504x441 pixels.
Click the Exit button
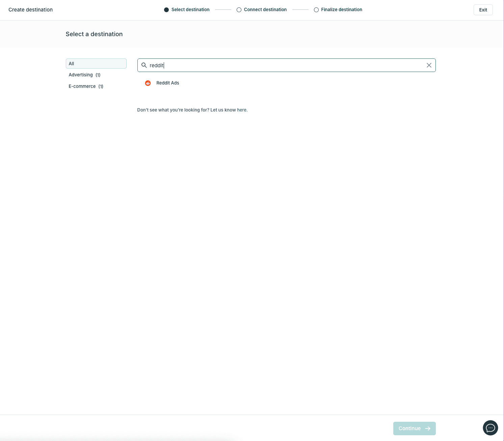tap(483, 10)
